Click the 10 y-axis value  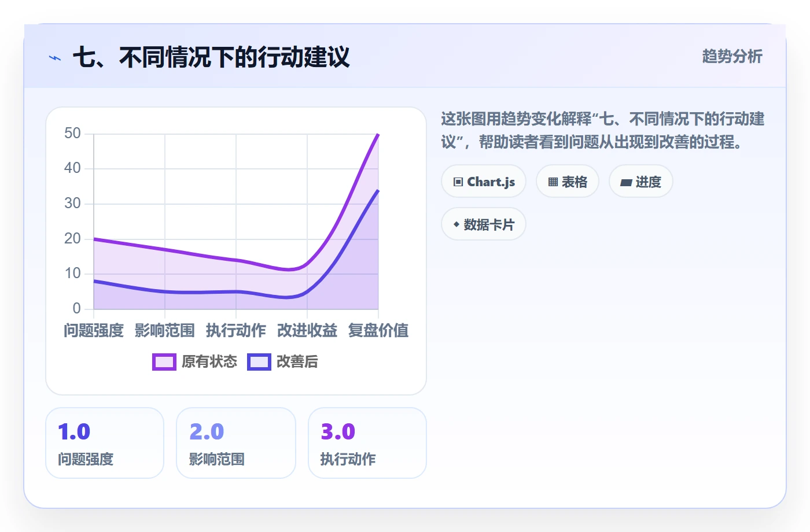pos(72,274)
